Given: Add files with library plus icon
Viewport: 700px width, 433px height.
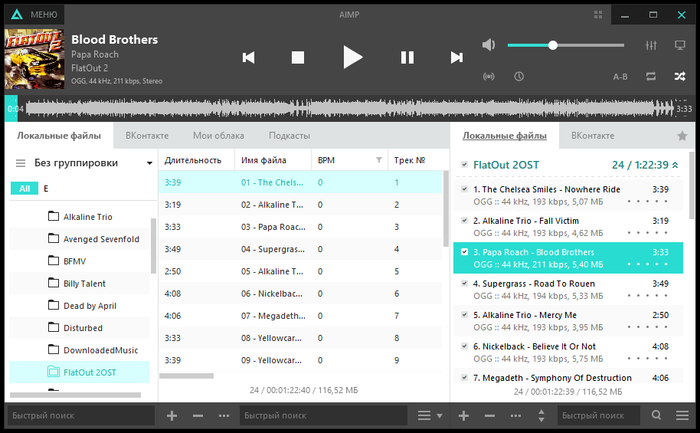Looking at the screenshot, I should (172, 416).
